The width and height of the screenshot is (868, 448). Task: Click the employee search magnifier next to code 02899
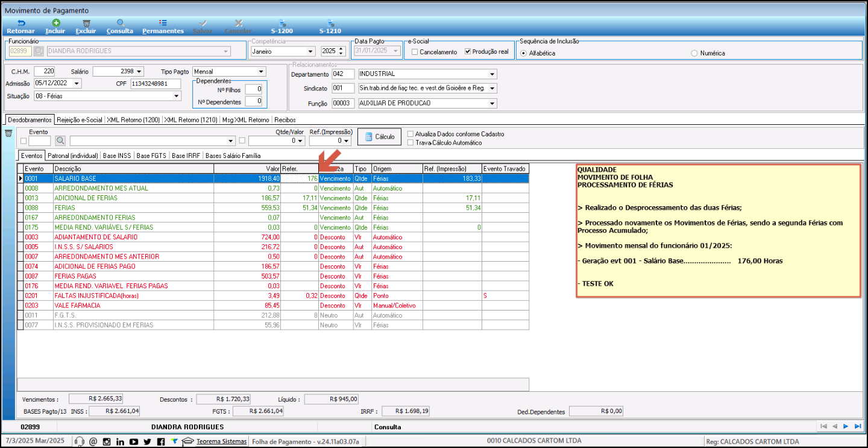coord(39,51)
